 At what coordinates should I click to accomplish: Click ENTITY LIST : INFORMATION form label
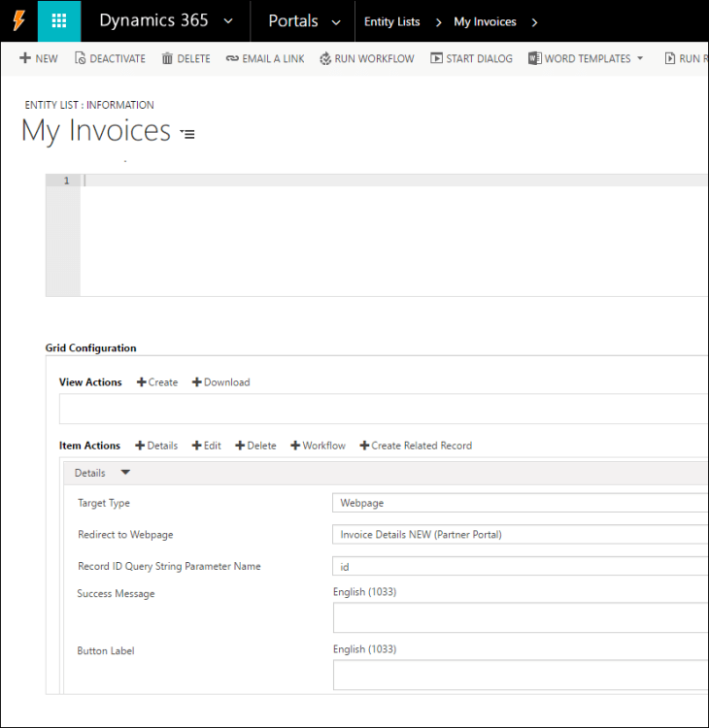[89, 105]
